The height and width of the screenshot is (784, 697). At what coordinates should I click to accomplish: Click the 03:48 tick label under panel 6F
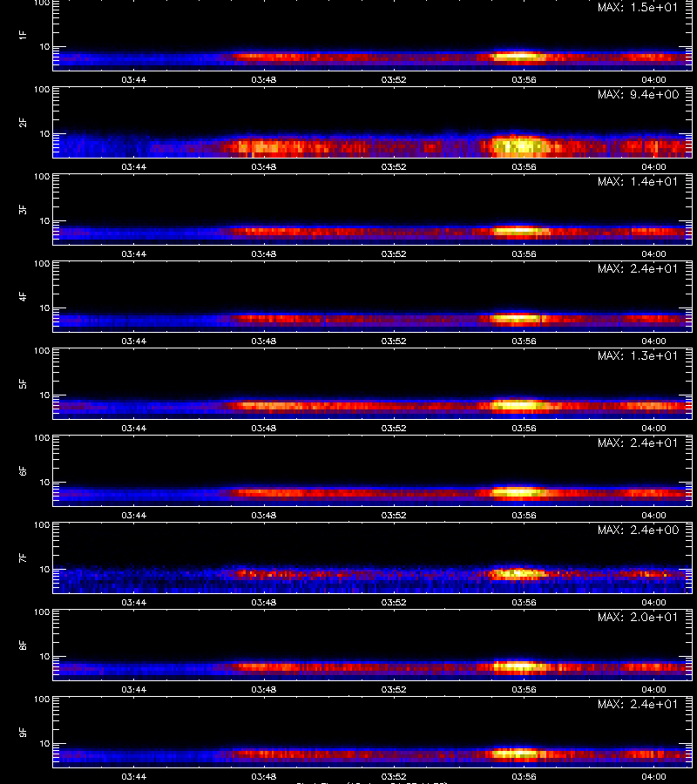(264, 515)
